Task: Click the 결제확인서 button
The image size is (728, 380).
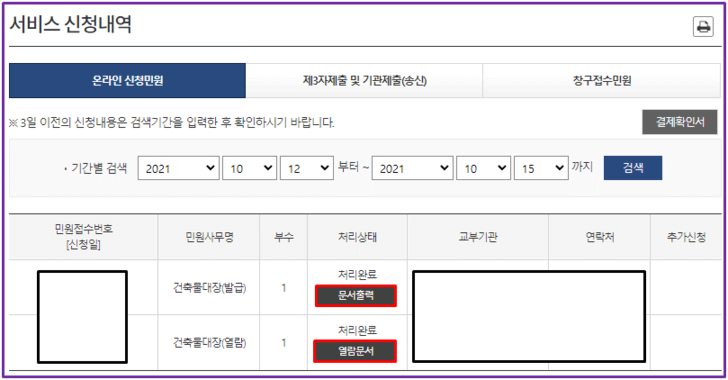Action: point(680,122)
